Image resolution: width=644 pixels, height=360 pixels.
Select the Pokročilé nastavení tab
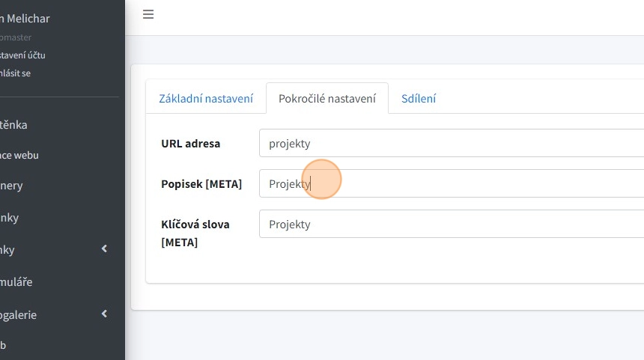tap(327, 98)
